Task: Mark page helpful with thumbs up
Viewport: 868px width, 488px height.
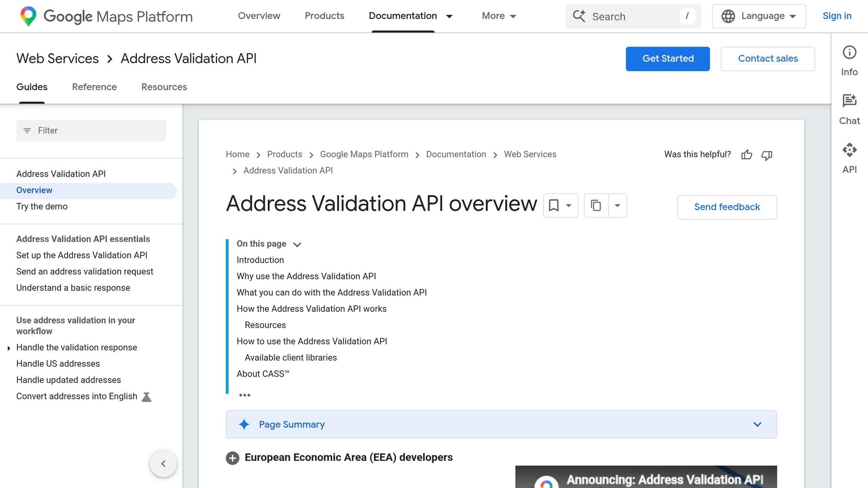Action: click(746, 155)
